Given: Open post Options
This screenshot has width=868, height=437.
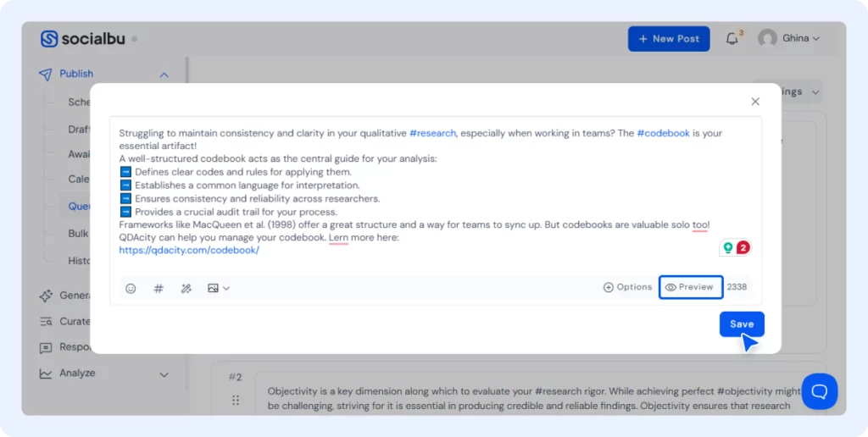Looking at the screenshot, I should pyautogui.click(x=628, y=287).
